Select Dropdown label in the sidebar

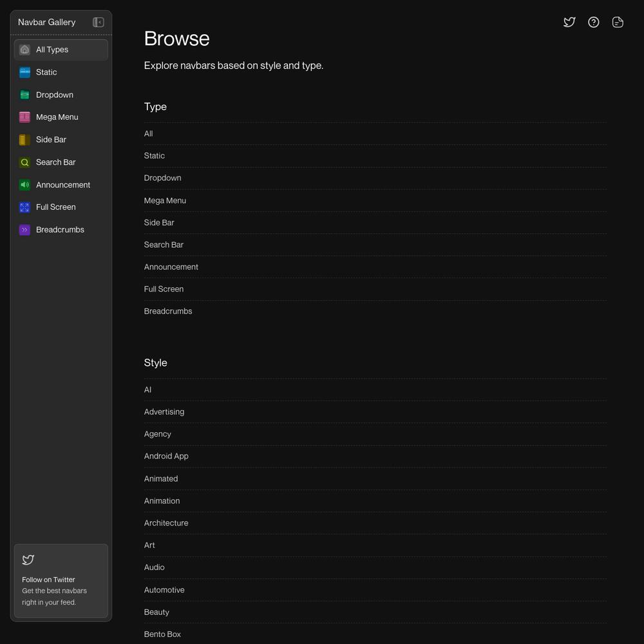click(x=55, y=95)
